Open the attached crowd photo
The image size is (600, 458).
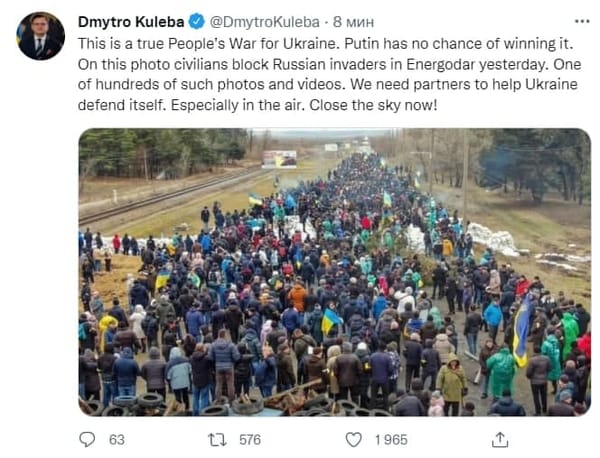[335, 272]
